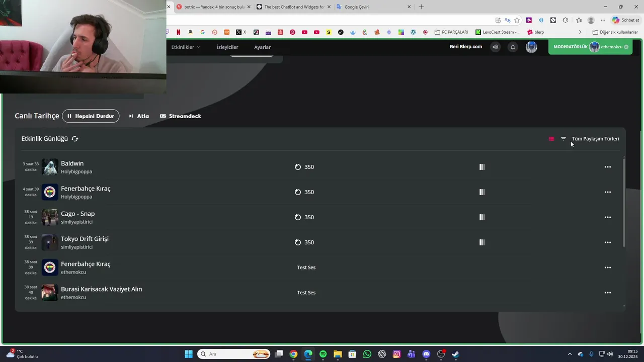Select the Test Ses label for Fenerbahçe Kıraç

click(306, 267)
